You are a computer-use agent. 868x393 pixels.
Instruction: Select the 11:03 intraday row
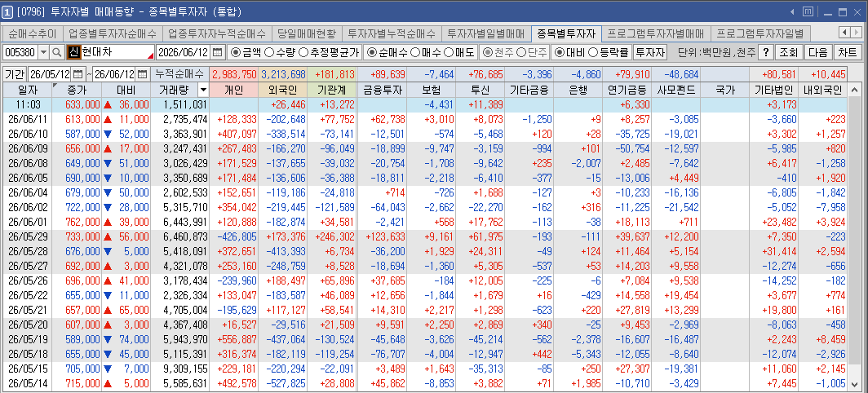[x=425, y=104]
